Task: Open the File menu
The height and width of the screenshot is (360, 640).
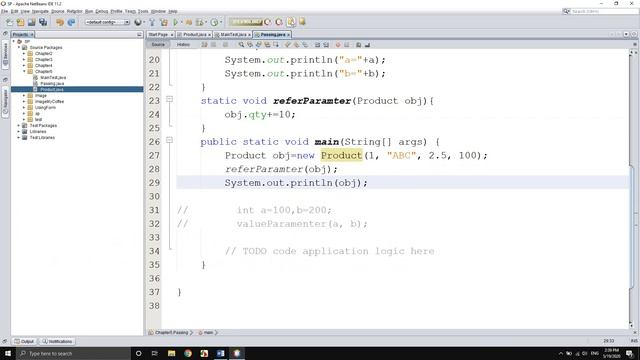Action: [x=4, y=11]
